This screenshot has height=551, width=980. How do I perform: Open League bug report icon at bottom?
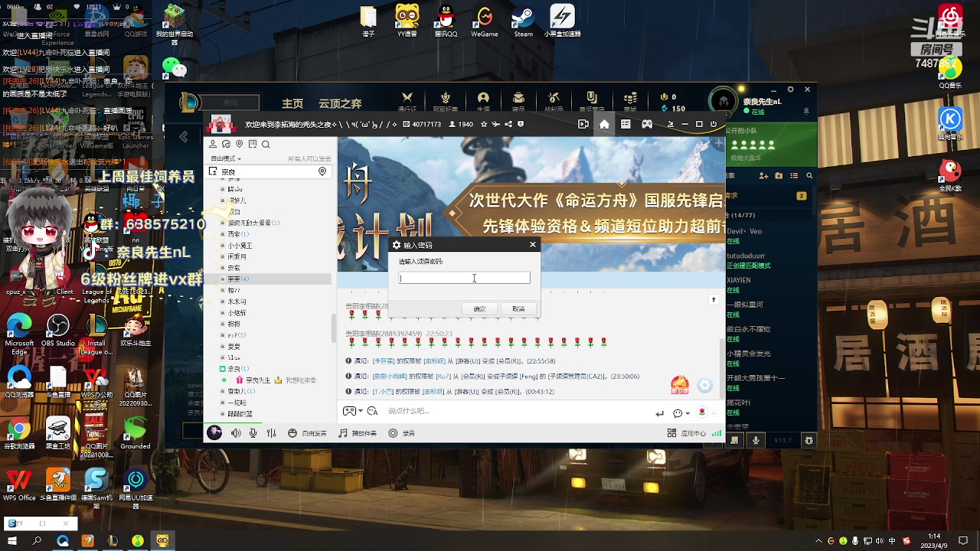[809, 440]
